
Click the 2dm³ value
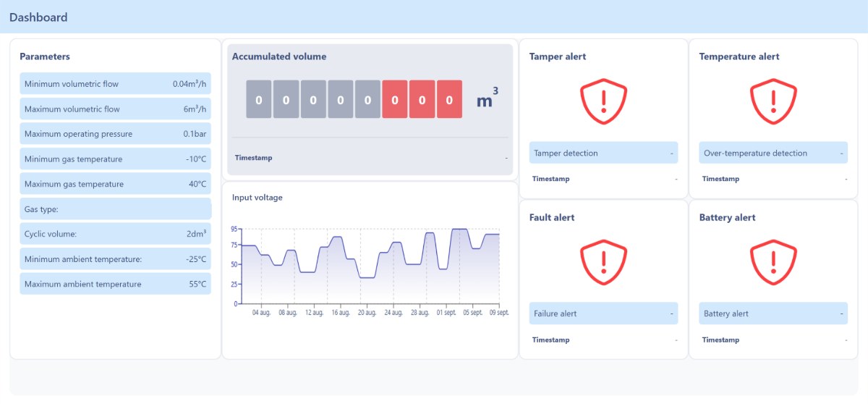click(x=197, y=234)
